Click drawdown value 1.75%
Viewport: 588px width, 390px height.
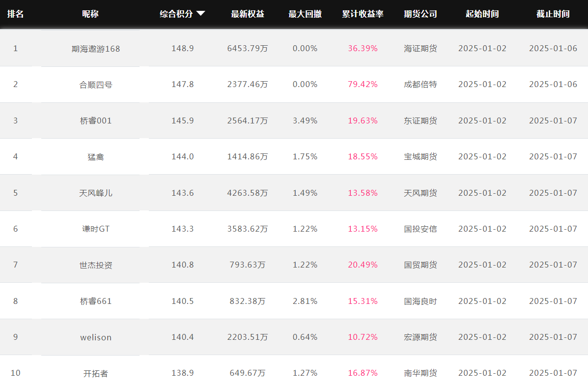pos(305,156)
